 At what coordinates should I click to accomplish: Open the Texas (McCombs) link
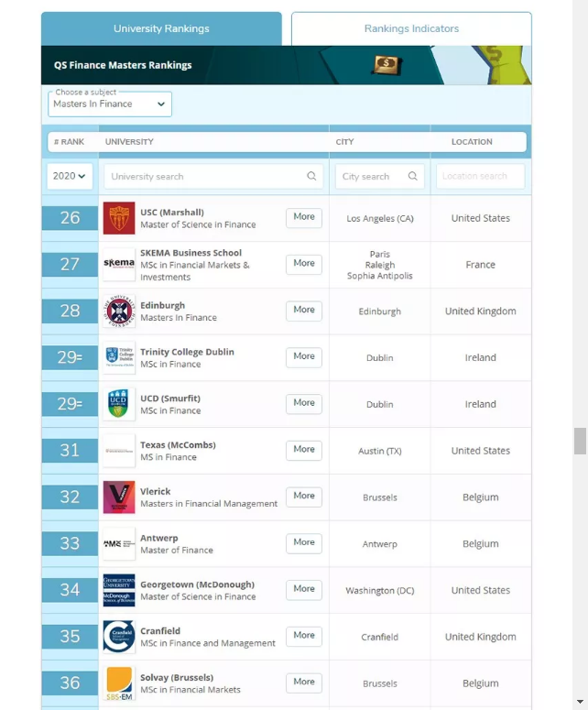click(178, 445)
